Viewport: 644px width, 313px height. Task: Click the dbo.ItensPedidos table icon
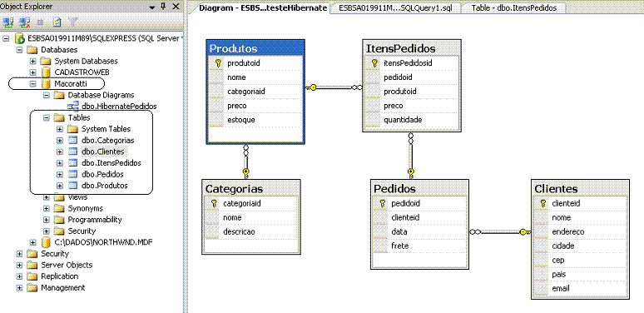(72, 163)
